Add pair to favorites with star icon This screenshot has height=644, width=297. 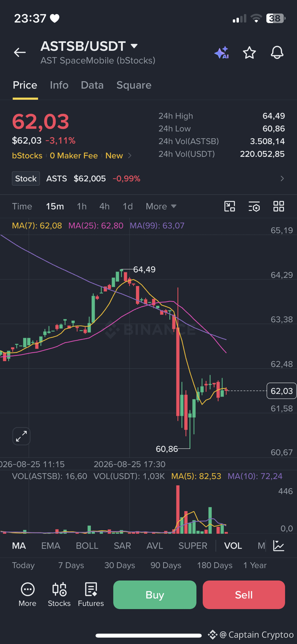(x=249, y=52)
